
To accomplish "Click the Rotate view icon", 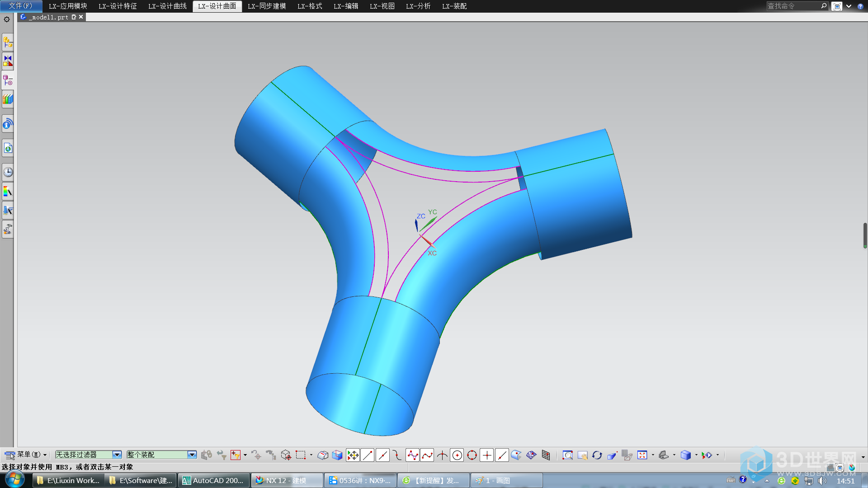I will [597, 455].
